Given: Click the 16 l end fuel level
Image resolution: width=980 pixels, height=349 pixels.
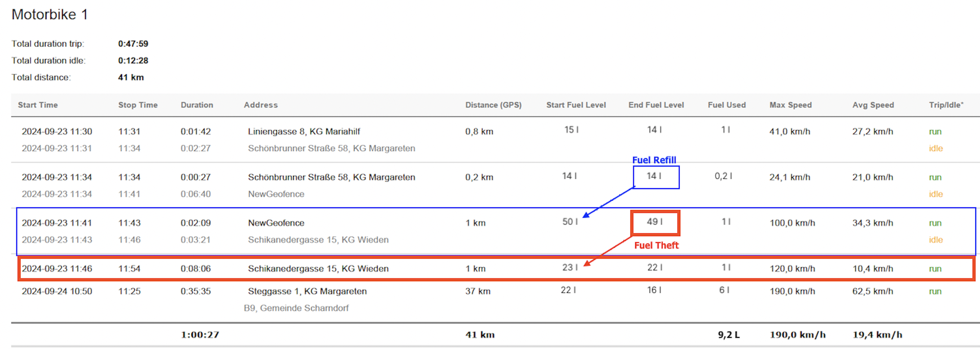Looking at the screenshot, I should pos(654,290).
